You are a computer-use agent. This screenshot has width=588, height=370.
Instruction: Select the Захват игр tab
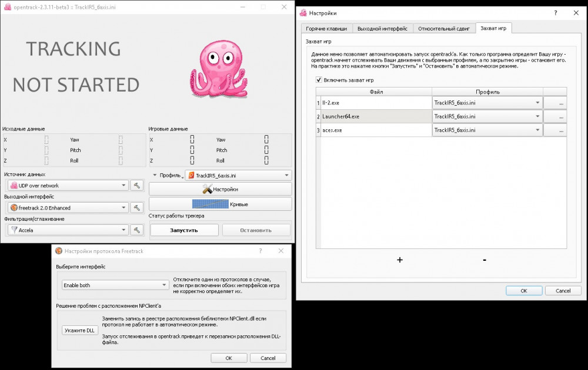[493, 28]
